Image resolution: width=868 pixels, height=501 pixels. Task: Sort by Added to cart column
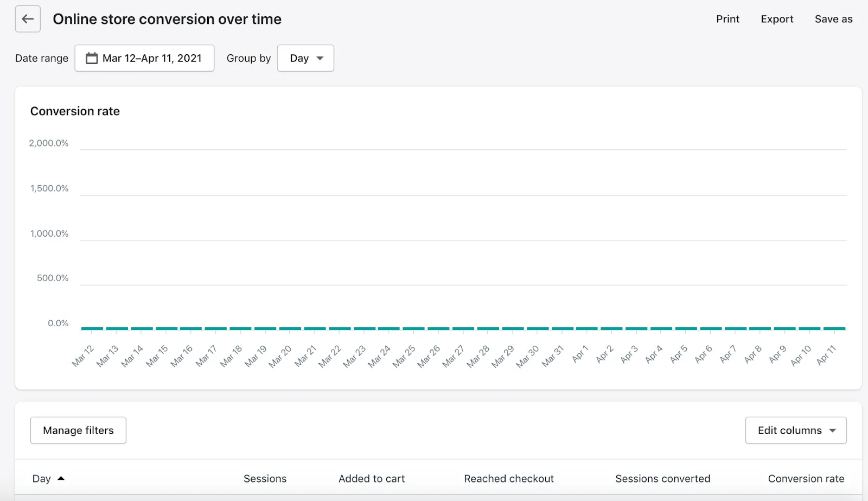[372, 479]
